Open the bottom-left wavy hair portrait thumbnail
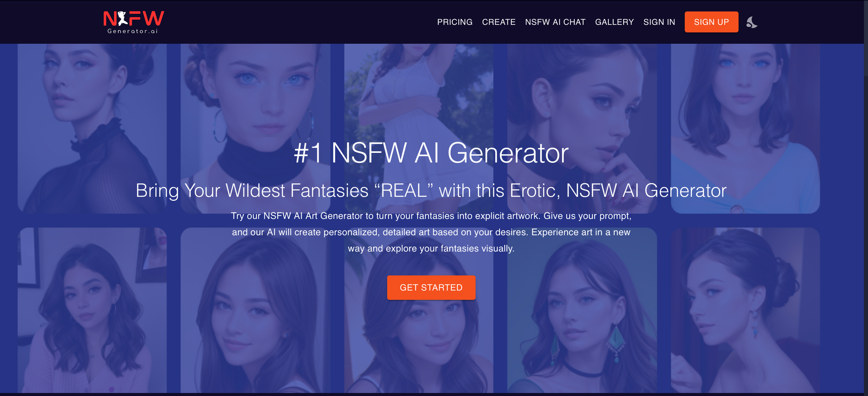 tap(92, 310)
